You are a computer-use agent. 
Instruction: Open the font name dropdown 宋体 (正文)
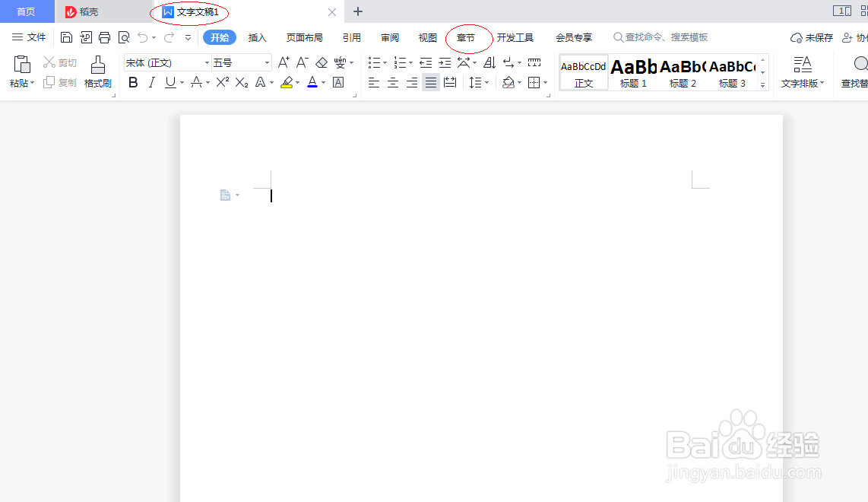coord(207,62)
